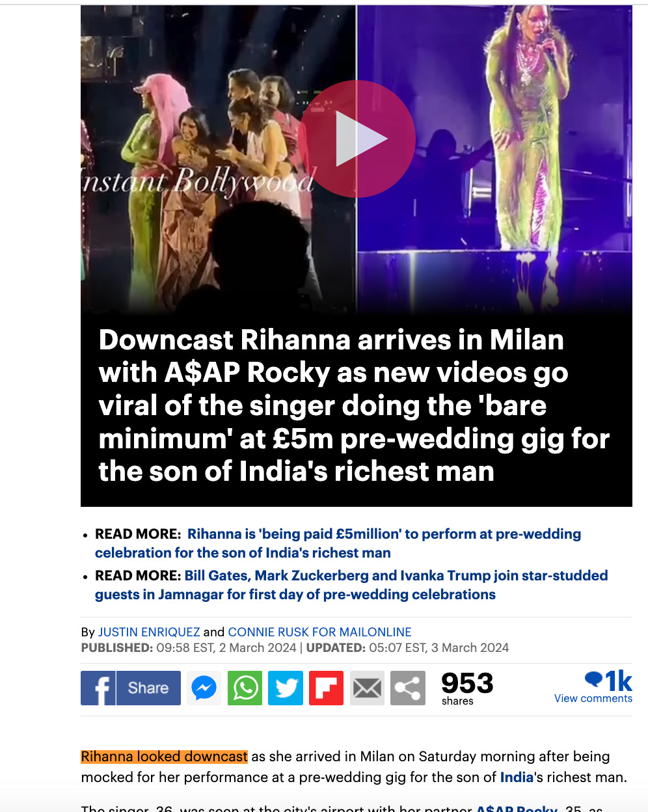The width and height of the screenshot is (648, 812).
Task: Share article on Twitter icon
Action: [286, 688]
